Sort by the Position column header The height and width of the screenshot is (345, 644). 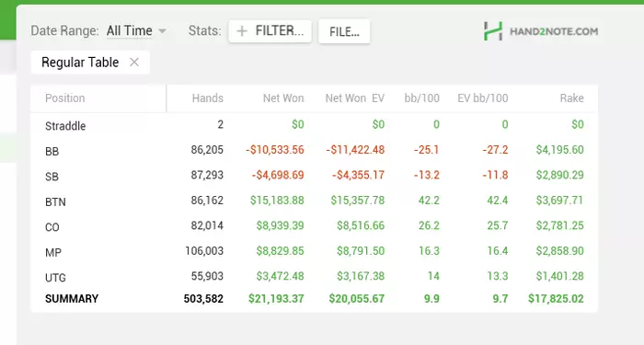click(x=65, y=98)
